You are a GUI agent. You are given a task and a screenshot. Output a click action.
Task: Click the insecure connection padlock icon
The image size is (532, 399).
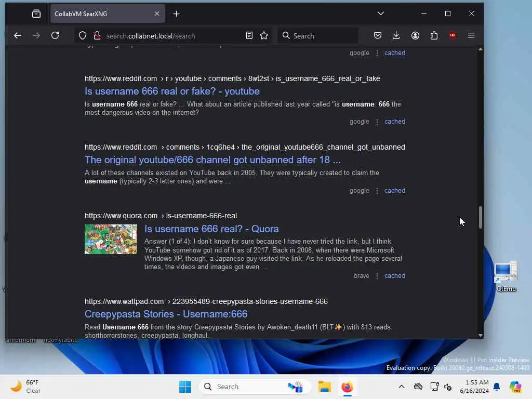[97, 36]
